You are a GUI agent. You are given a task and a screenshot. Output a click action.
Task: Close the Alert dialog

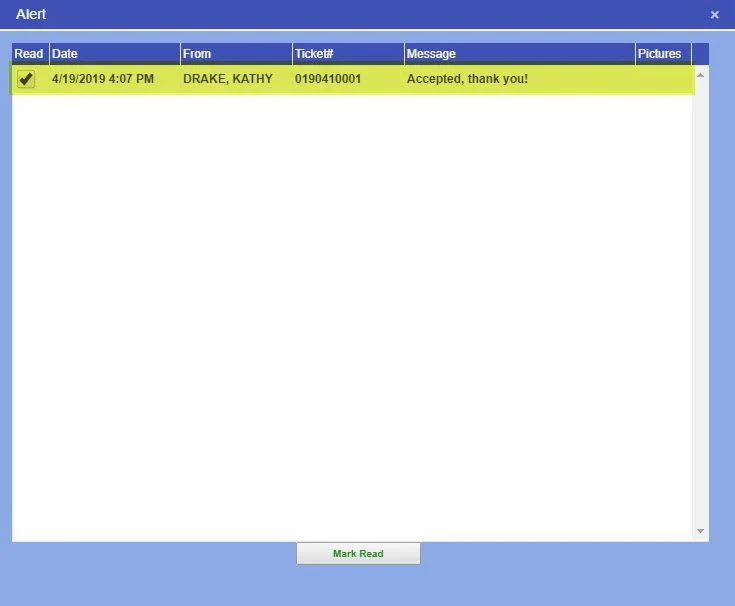click(714, 15)
